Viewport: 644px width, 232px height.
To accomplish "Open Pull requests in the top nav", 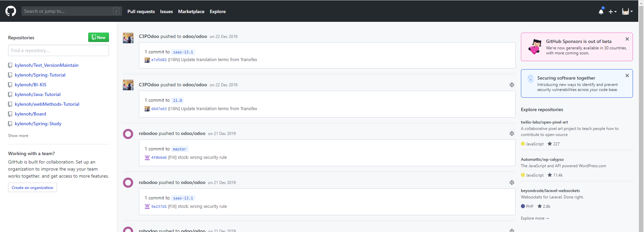I will [141, 11].
